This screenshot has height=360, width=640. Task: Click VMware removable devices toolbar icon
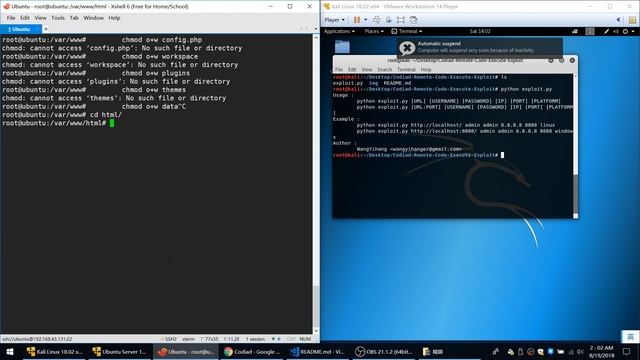pos(389,20)
